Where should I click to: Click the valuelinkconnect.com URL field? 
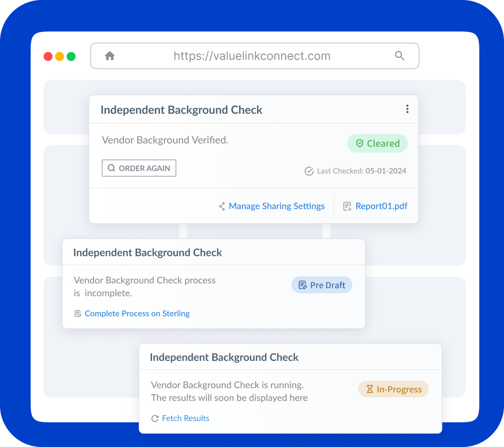coord(252,56)
